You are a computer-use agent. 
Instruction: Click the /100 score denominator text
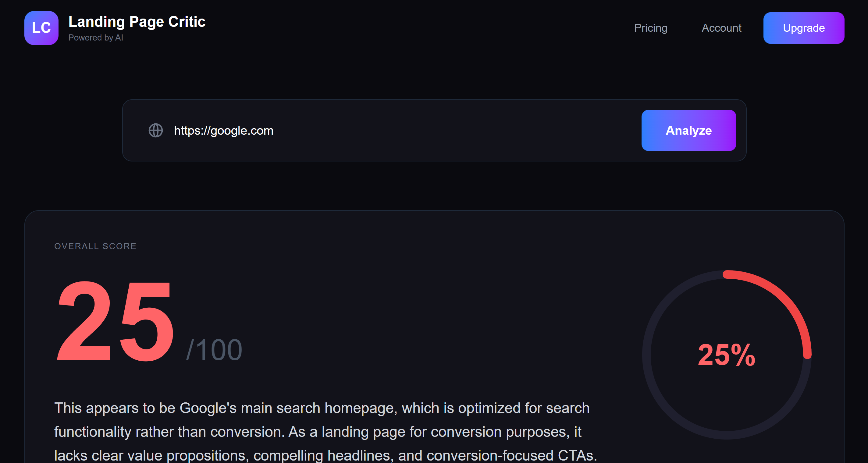pyautogui.click(x=214, y=349)
